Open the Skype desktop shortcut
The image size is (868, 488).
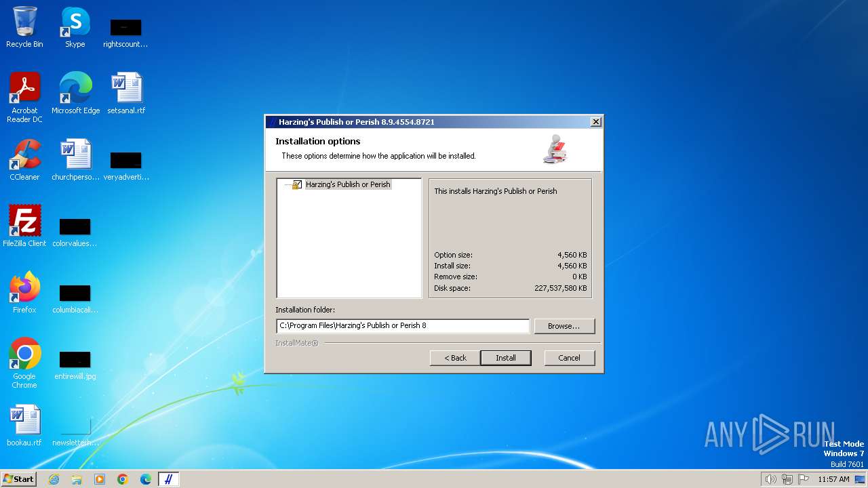[x=75, y=27]
